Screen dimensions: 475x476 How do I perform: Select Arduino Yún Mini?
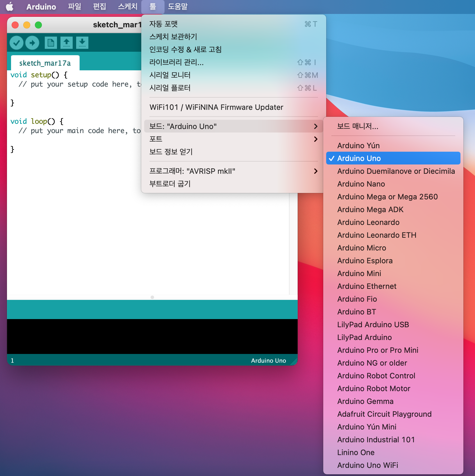[393, 427]
